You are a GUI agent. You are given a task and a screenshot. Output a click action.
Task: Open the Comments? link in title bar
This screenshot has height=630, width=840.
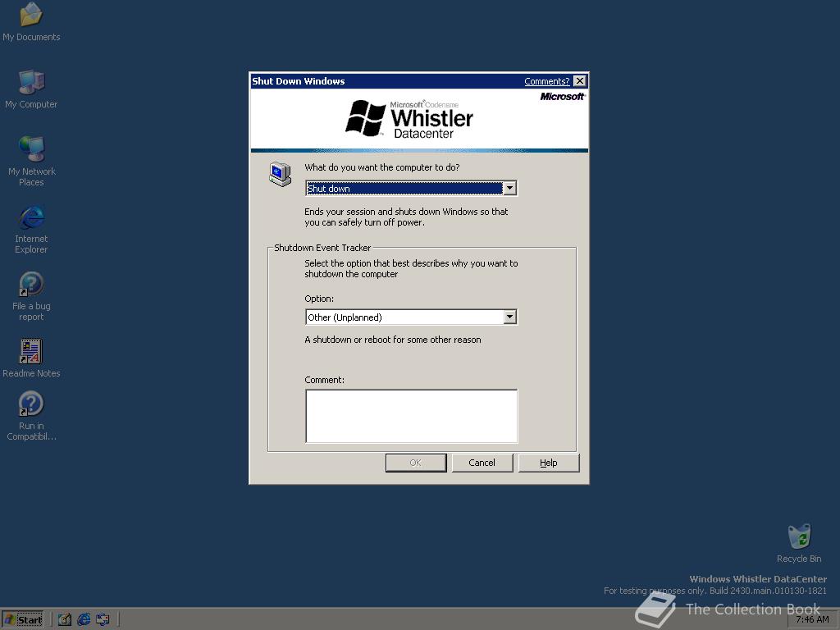(x=546, y=81)
